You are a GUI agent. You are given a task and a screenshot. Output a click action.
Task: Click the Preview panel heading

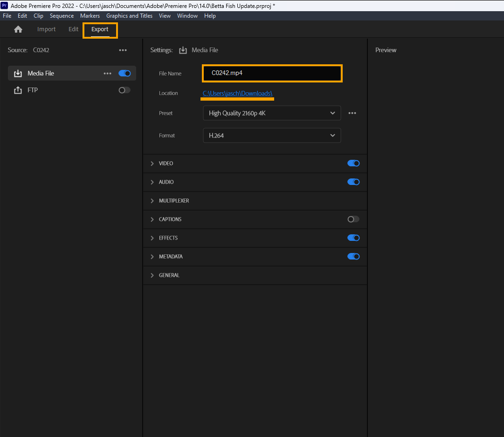pyautogui.click(x=386, y=50)
